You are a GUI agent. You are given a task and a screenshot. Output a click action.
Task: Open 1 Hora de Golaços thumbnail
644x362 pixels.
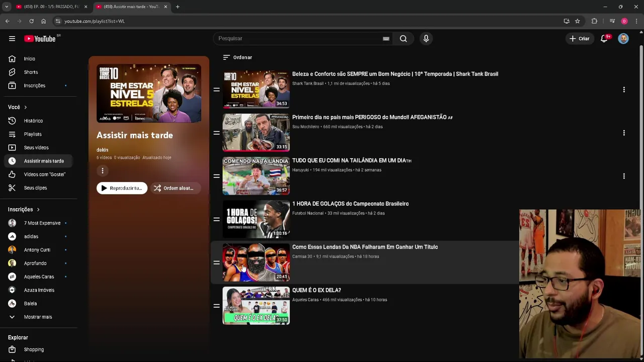(256, 219)
